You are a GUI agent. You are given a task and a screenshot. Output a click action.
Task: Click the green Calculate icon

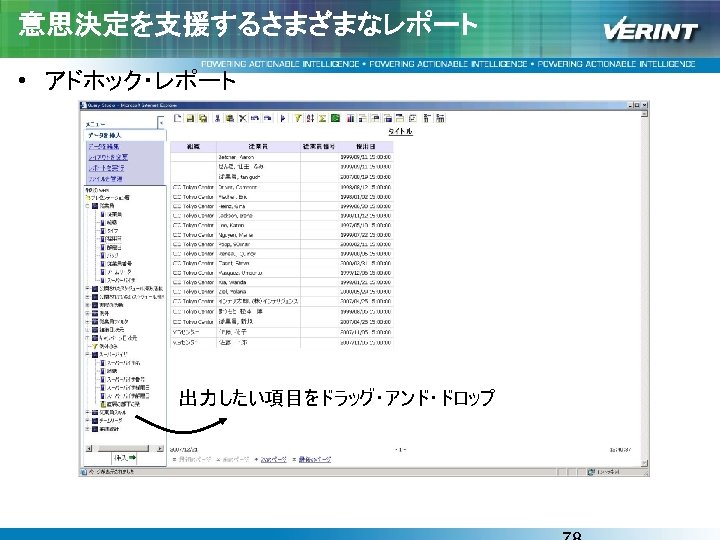click(x=336, y=118)
